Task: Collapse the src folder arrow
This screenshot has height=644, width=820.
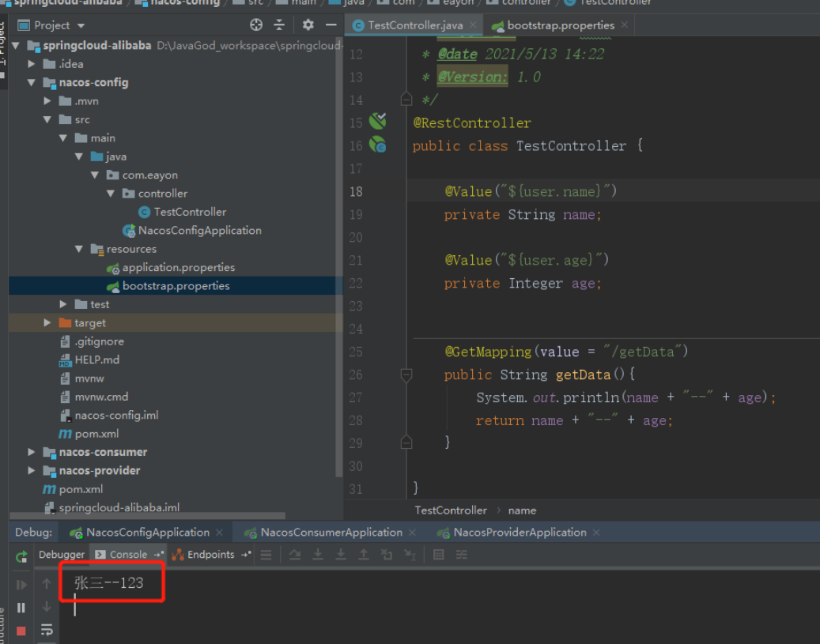Action: 47,119
